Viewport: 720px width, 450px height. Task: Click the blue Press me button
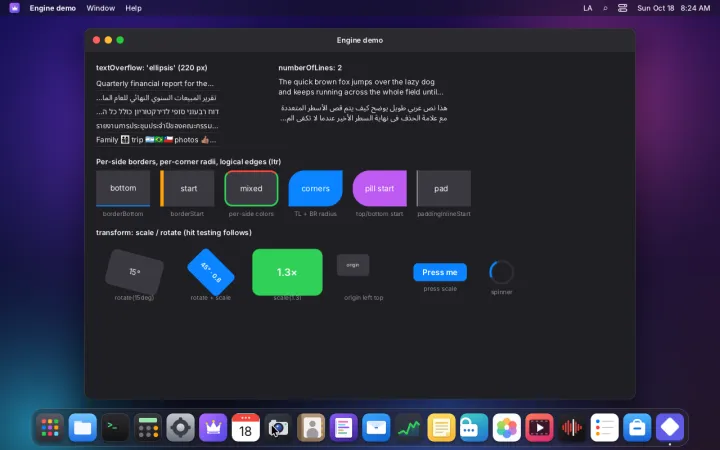tap(440, 272)
